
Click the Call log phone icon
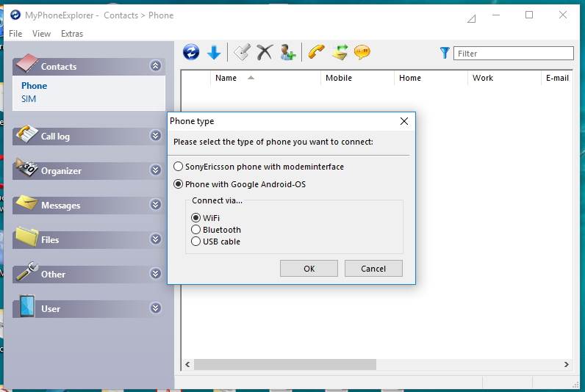27,134
